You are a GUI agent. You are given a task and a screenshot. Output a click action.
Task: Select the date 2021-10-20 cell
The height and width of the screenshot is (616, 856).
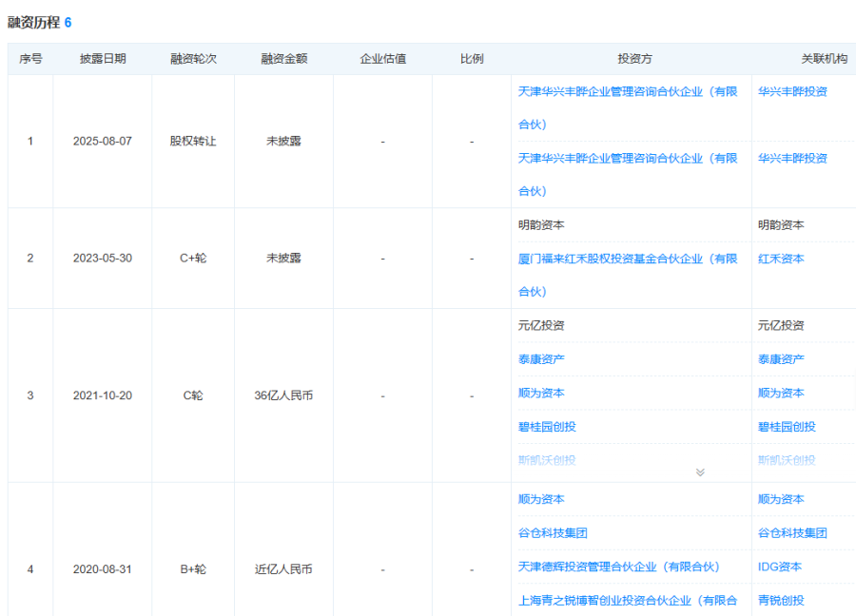click(103, 395)
